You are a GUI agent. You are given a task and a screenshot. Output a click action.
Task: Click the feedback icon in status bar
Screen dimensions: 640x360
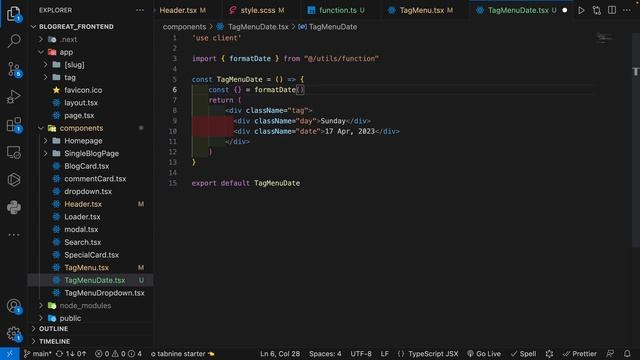coord(610,354)
